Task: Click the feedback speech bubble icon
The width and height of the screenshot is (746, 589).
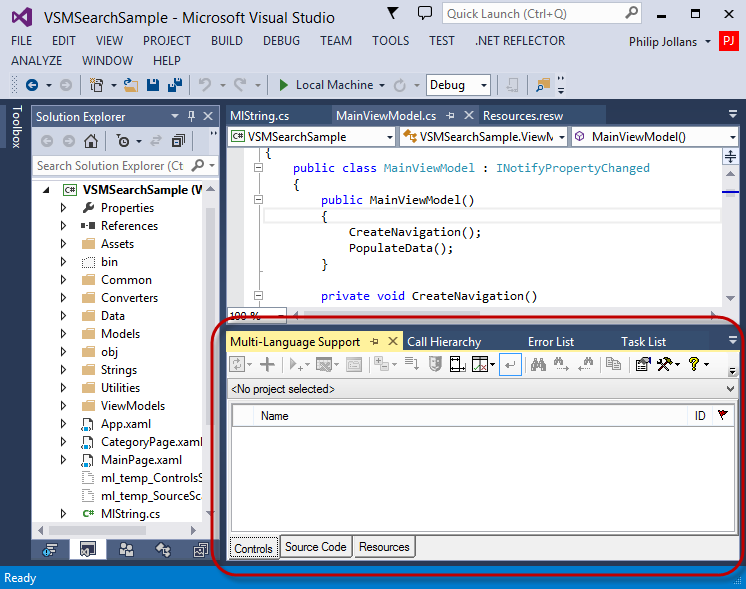Action: click(x=425, y=14)
